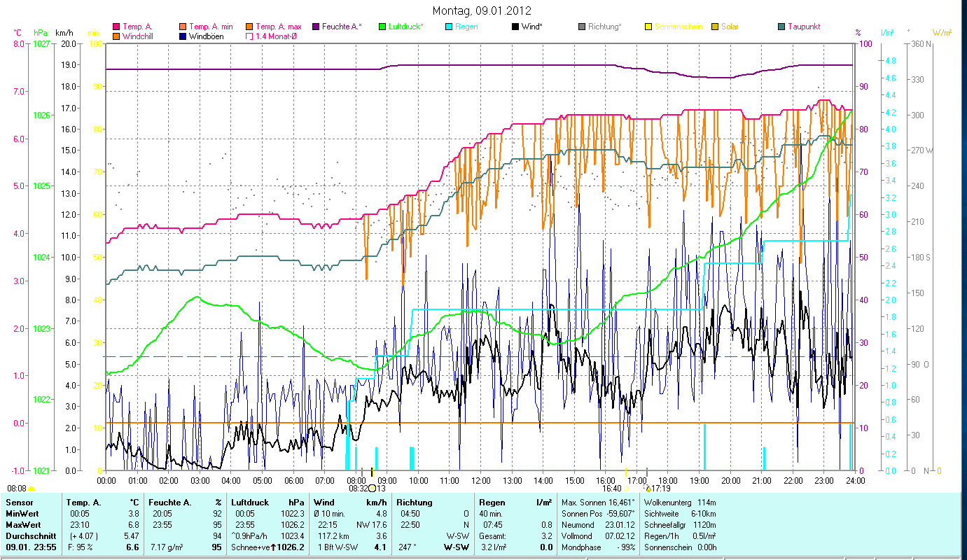This screenshot has height=560, width=967.
Task: Toggle the yellow Sonnenschein legend box
Action: click(648, 27)
